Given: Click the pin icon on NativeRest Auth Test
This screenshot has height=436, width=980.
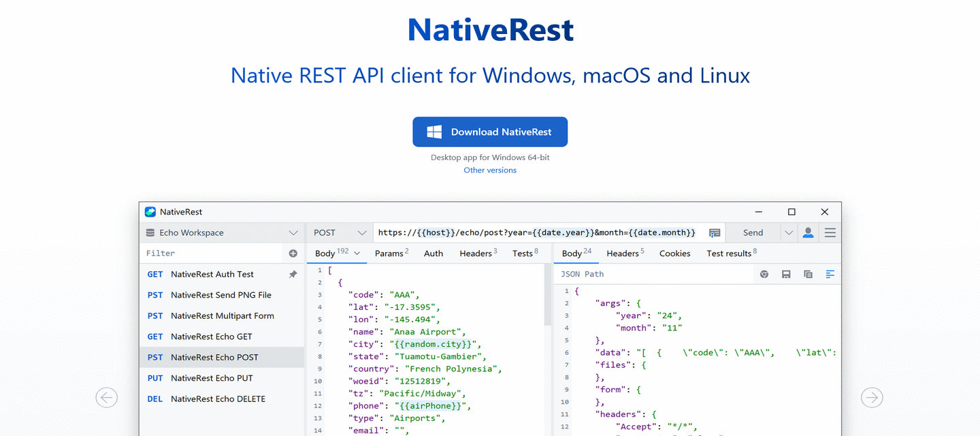Looking at the screenshot, I should pos(293,275).
